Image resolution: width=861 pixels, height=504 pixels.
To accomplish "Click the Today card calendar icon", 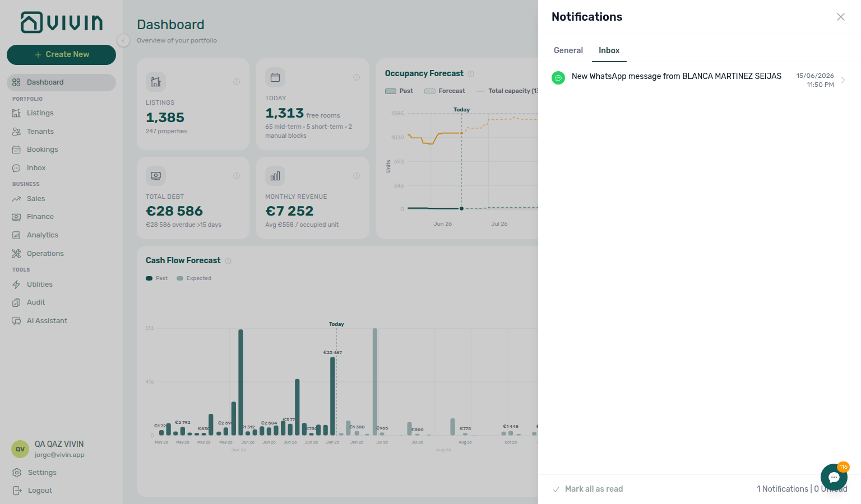I will pos(275,77).
